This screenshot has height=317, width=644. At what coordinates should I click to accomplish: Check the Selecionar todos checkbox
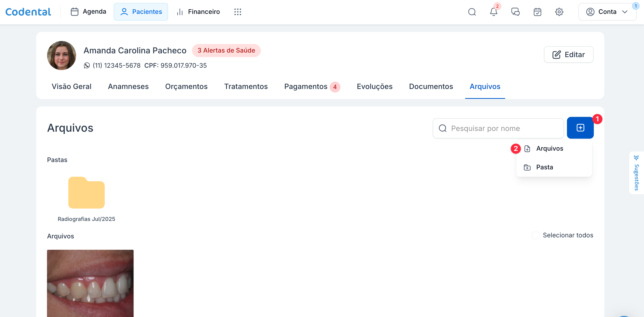point(535,235)
